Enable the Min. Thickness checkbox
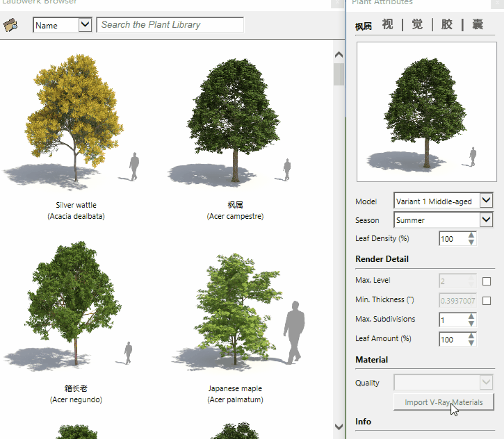Image resolution: width=504 pixels, height=439 pixels. [487, 301]
